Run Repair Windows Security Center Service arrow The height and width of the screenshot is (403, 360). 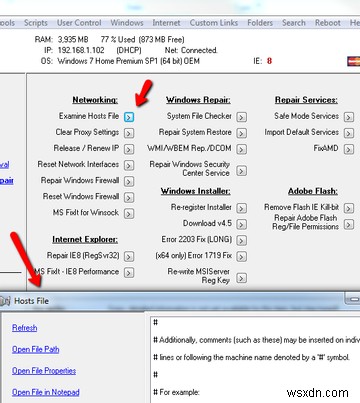241,171
